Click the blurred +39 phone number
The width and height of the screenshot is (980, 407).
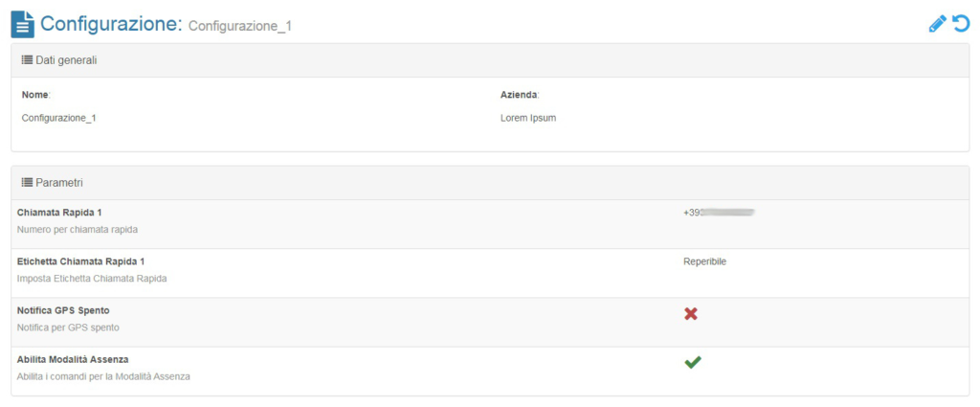719,213
